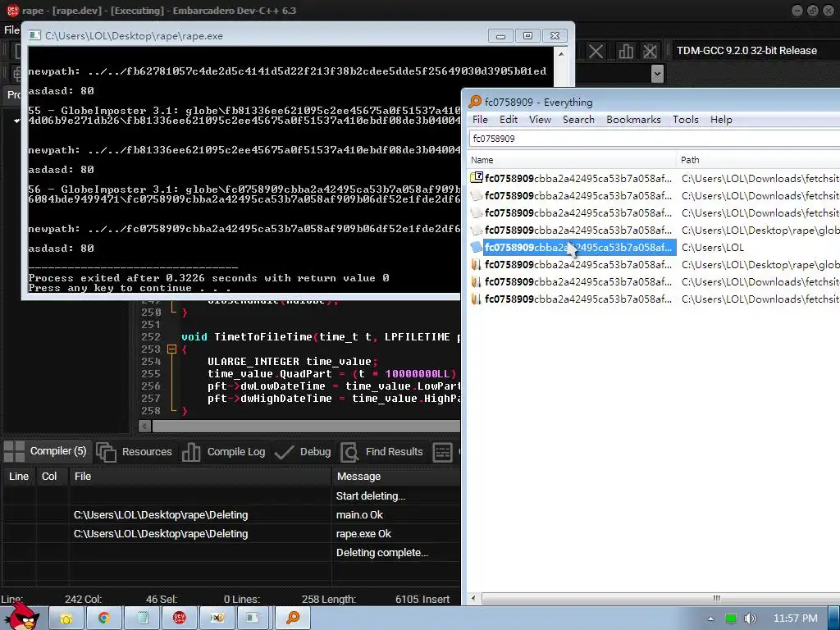This screenshot has width=840, height=630.
Task: Click the Line column header in compiler panel
Action: pyautogui.click(x=19, y=477)
